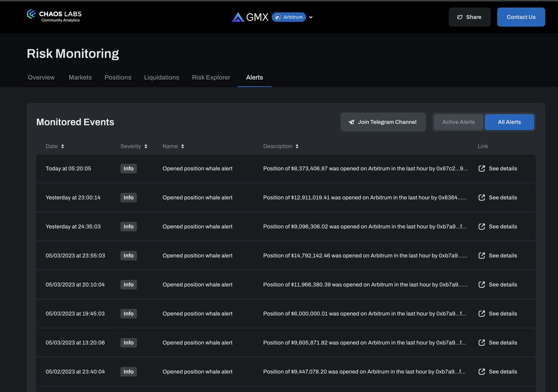This screenshot has width=558, height=392.
Task: Open external link for the $9,447,078.20 alert
Action: [x=482, y=372]
